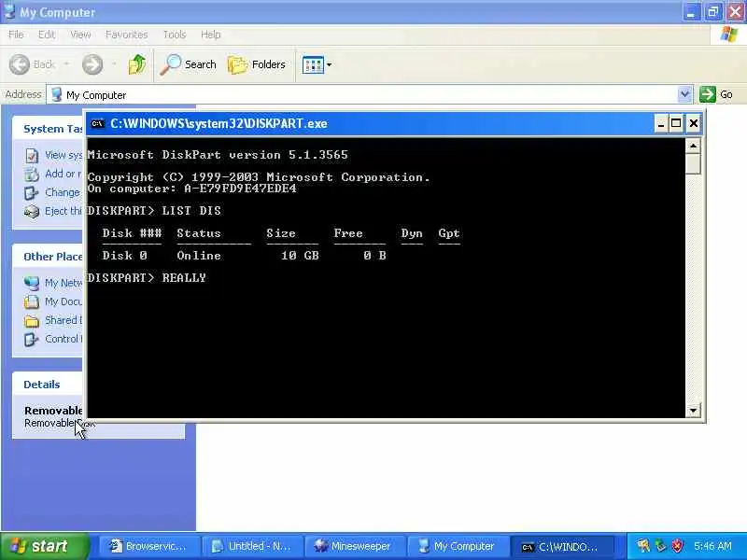This screenshot has height=560, width=747.
Task: Click the My Computer title bar icon
Action: pos(9,11)
